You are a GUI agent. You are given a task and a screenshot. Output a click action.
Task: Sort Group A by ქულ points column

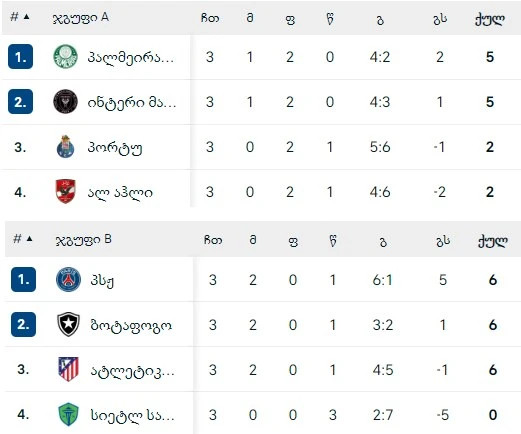click(x=489, y=19)
